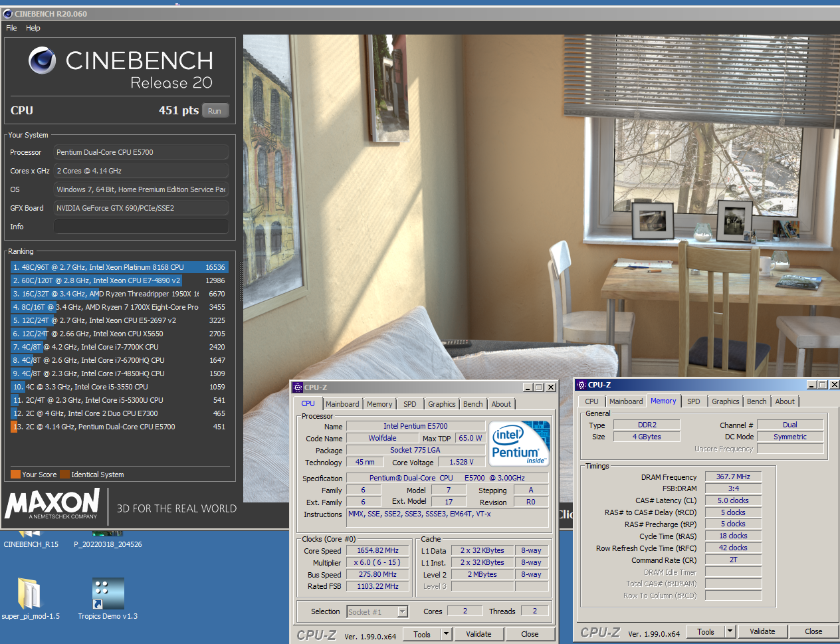Switch to Mainboard tab in left CPU-Z
Image resolution: width=840 pixels, height=644 pixels.
tap(342, 404)
